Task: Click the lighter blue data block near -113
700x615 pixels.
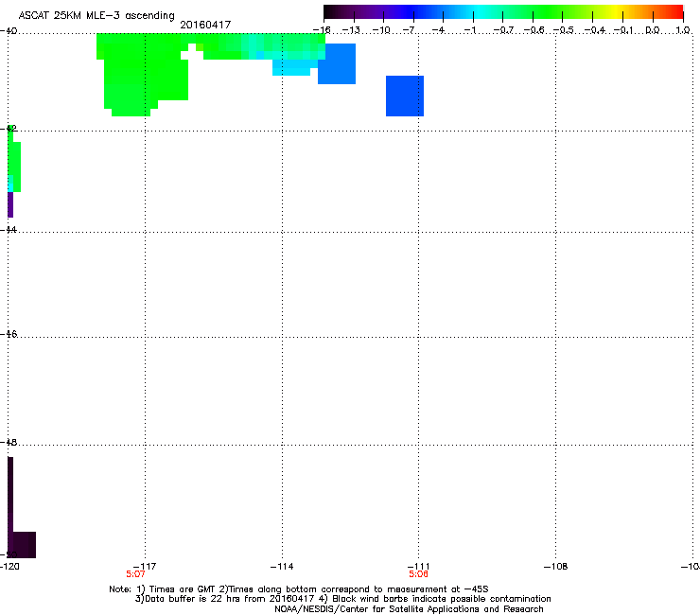Action: [337, 63]
